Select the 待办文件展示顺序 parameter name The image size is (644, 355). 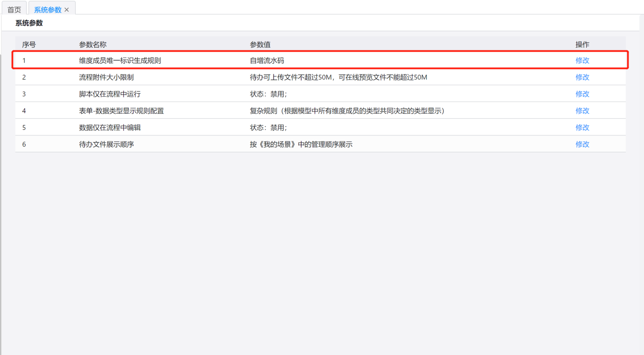pos(106,144)
